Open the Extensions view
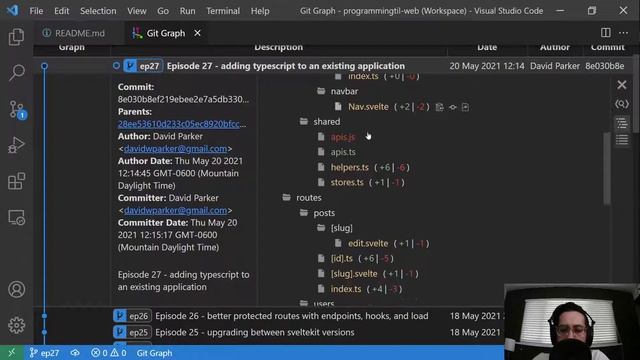 pos(16,181)
